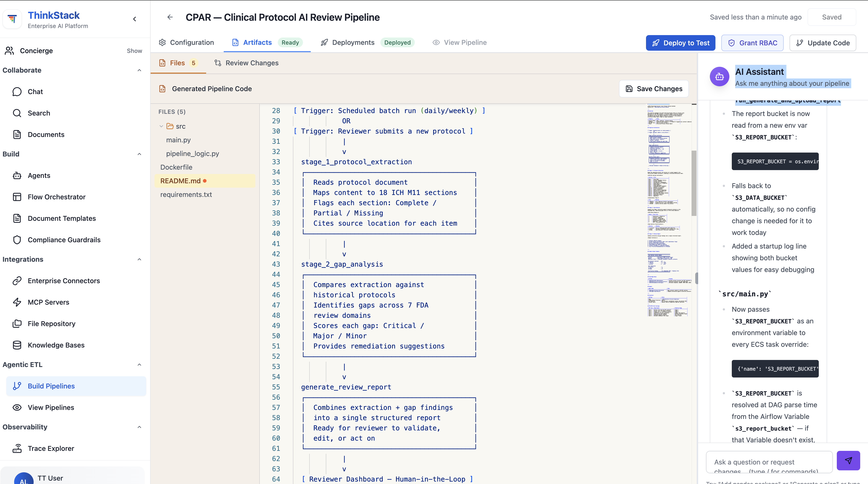Select pipeline_logic.py in the file tree

(x=193, y=154)
